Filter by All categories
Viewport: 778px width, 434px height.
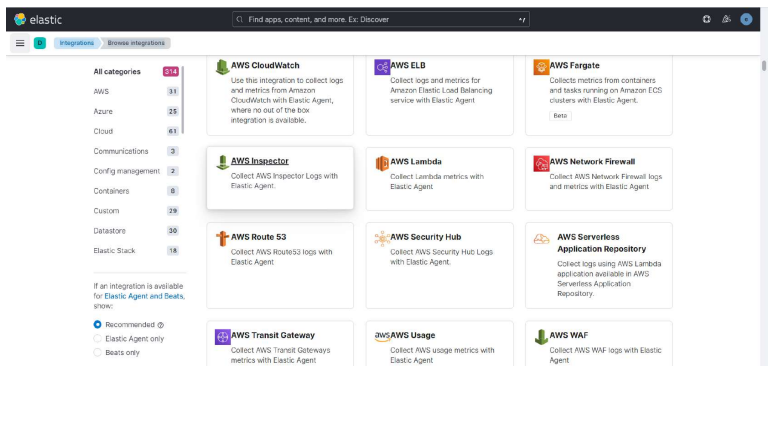(135, 71)
